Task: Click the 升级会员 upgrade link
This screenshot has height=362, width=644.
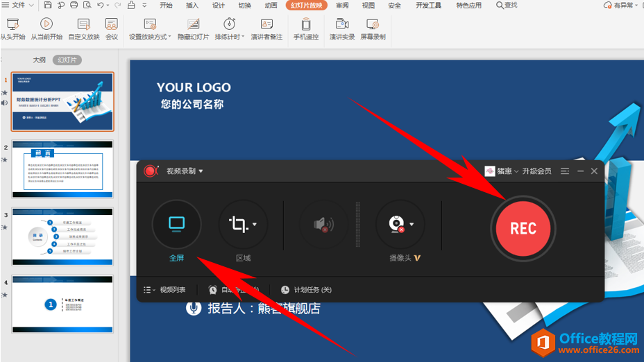Action: pyautogui.click(x=537, y=171)
